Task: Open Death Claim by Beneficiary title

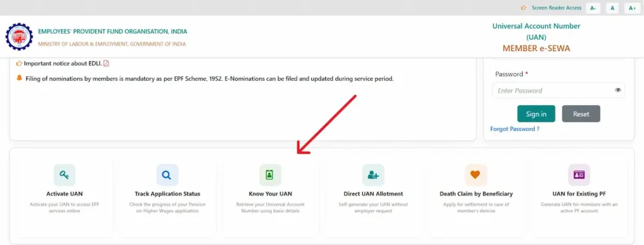Action: pos(476,193)
